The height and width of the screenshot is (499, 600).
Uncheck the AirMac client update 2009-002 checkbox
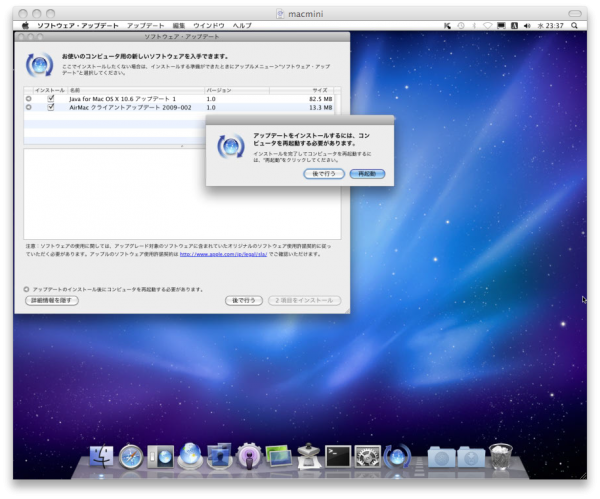click(51, 108)
